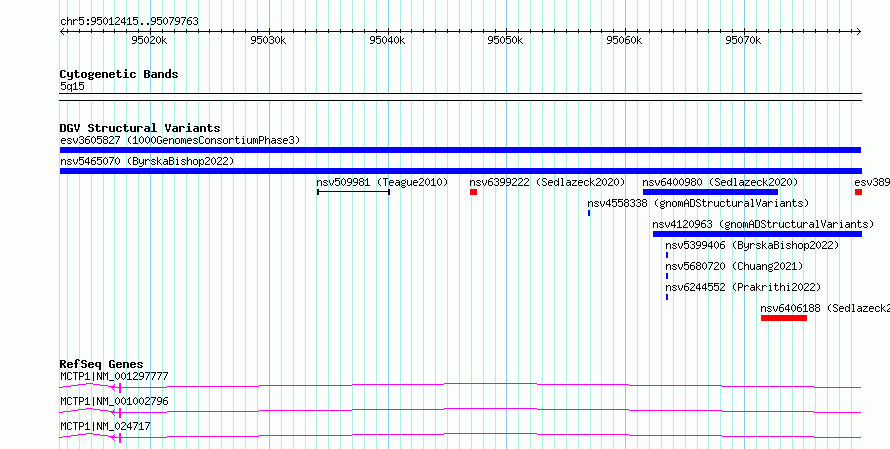Open MCTP1|NM_001002796 transcript label
Screen dimensions: 890x449
114,401
